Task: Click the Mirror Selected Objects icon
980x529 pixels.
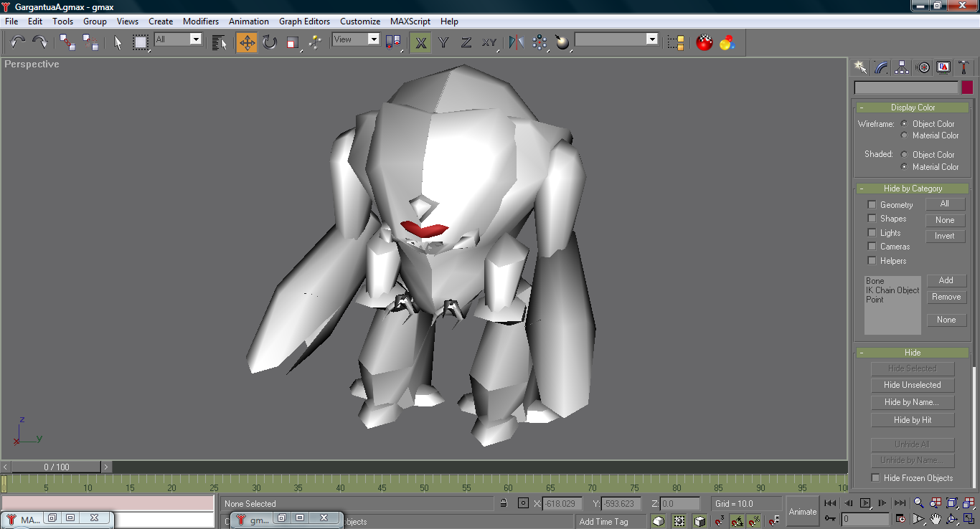Action: click(x=516, y=42)
